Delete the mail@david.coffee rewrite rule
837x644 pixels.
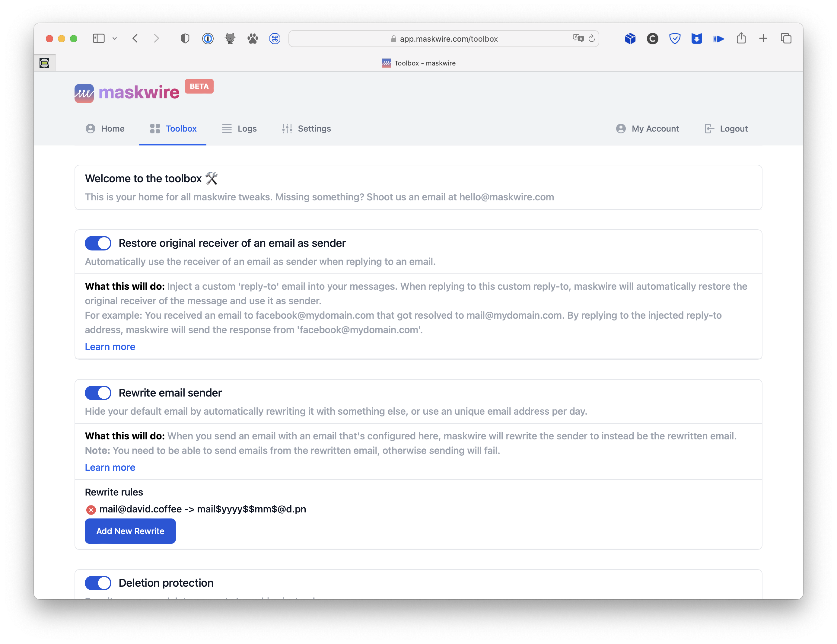pos(91,510)
